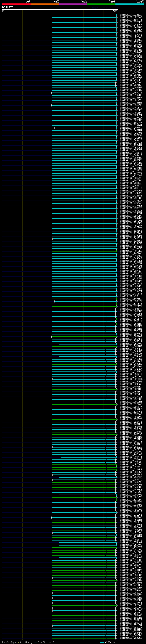Select the UniRef100_C0P699 label
The image size is (146, 644).
[x=131, y=65]
